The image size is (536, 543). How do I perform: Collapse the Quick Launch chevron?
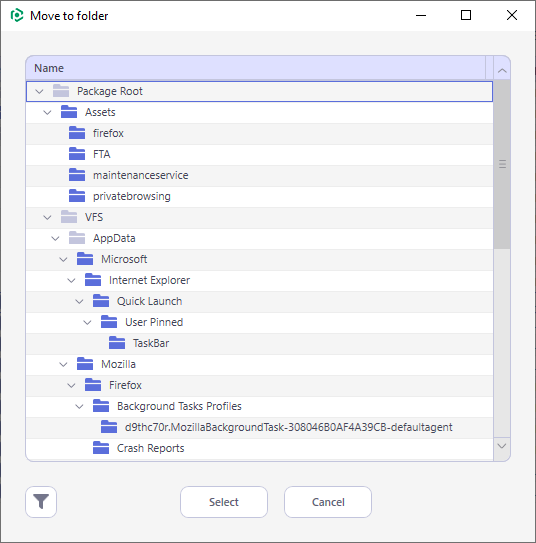click(x=79, y=302)
